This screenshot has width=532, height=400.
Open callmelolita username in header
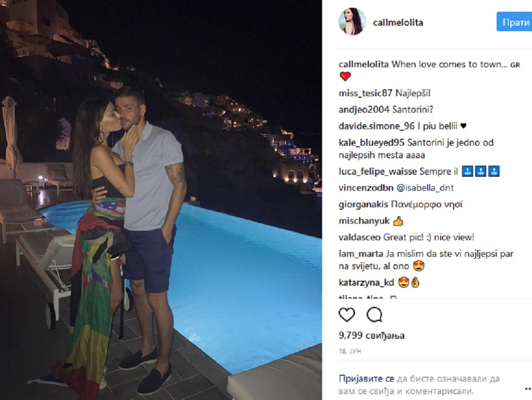tap(398, 23)
